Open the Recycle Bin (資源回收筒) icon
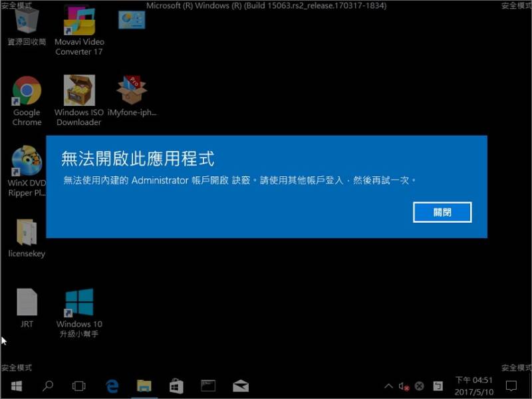The image size is (532, 399). click(x=27, y=27)
